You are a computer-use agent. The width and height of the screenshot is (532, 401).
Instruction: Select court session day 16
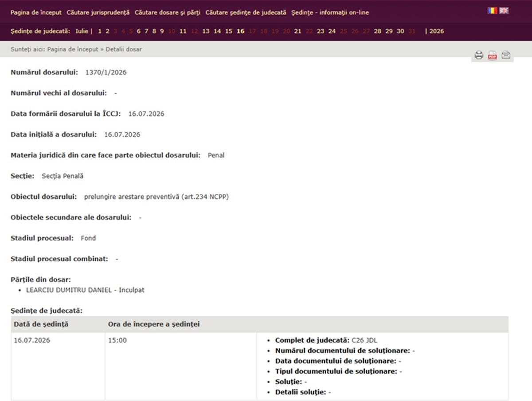click(240, 31)
